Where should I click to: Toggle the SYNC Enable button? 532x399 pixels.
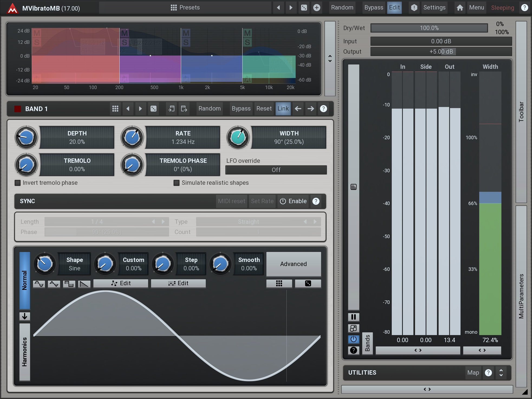[293, 201]
